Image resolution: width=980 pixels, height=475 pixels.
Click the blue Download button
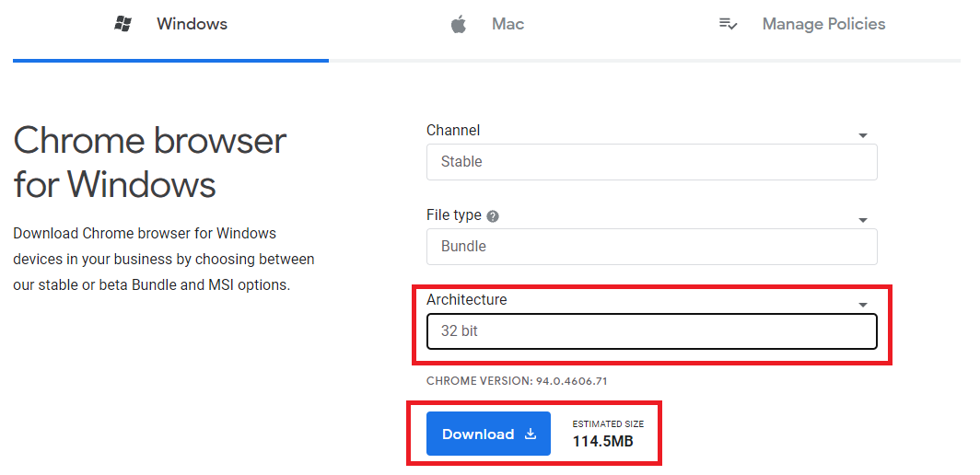point(489,434)
